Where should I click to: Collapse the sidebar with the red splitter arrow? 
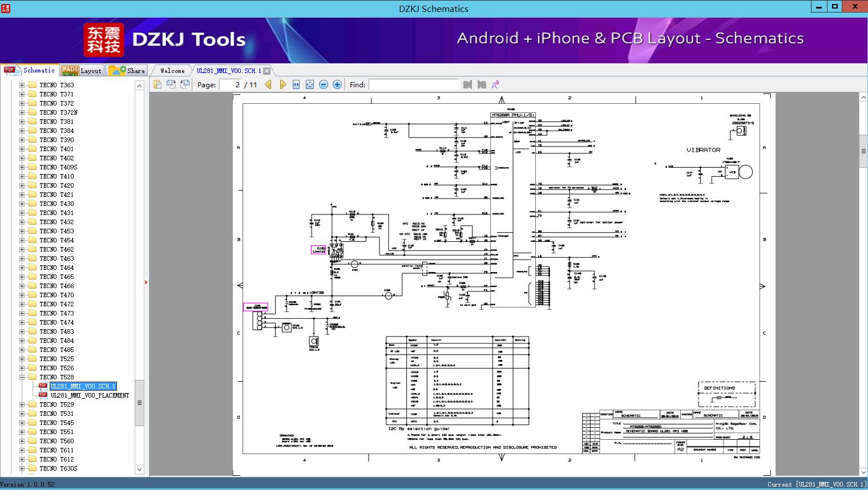point(146,282)
